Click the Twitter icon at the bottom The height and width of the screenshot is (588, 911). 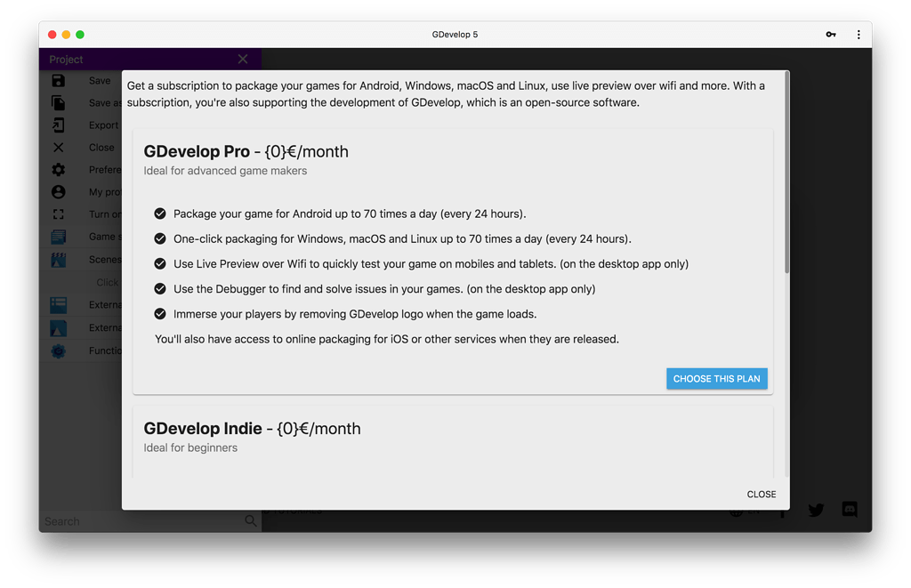tap(816, 510)
